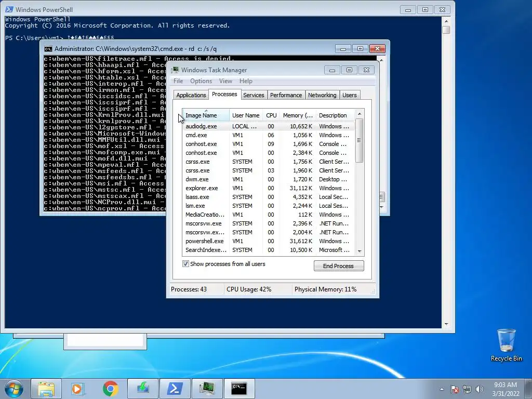Select the lsass.exe process row
The height and width of the screenshot is (399, 532).
[269, 197]
